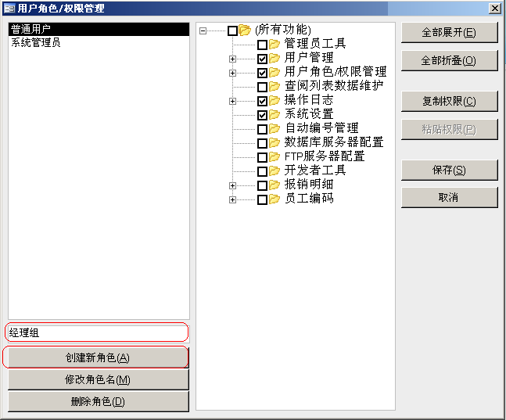The image size is (506, 420).
Task: Select the (所有功能) root label
Action: pyautogui.click(x=283, y=30)
